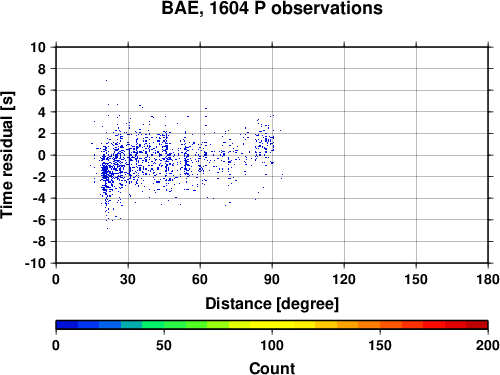The image size is (500, 375).
Task: Click the outlier point near residual 7
Action: point(106,80)
